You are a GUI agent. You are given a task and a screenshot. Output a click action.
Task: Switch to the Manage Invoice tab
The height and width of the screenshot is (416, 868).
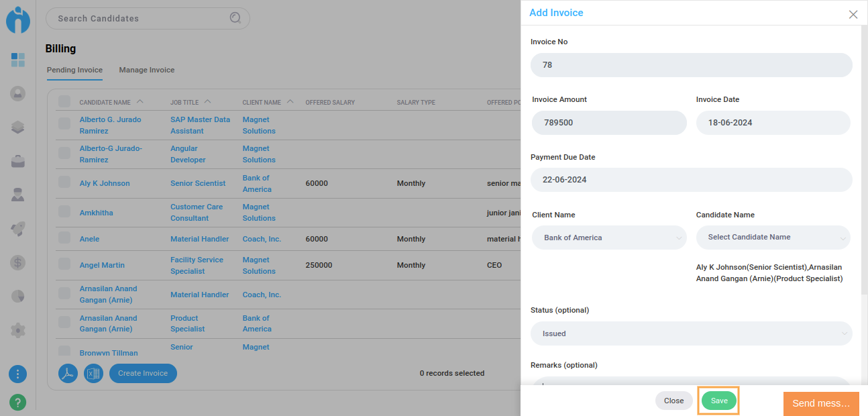146,70
